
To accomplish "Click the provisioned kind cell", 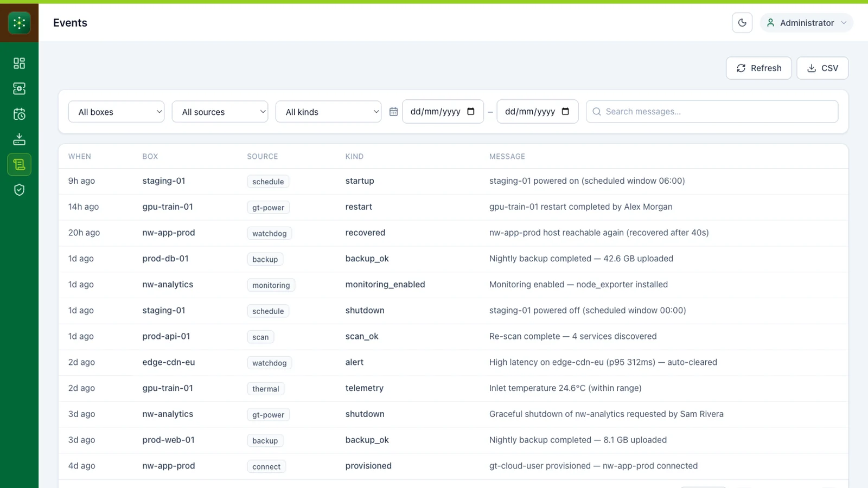I will tap(368, 466).
